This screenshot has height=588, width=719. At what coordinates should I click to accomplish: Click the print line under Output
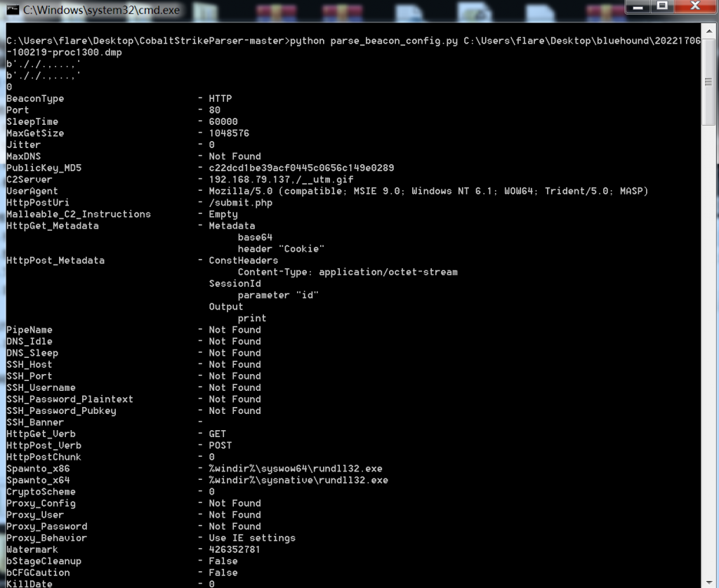coord(252,319)
